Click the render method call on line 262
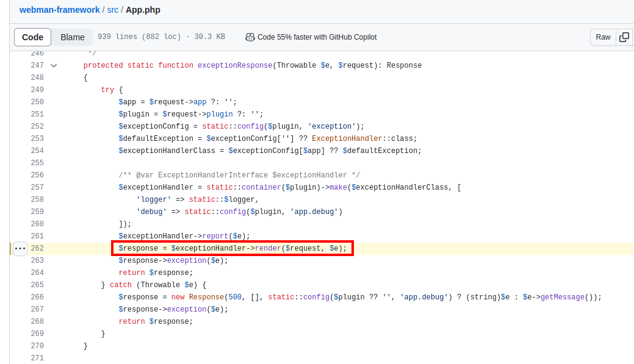The height and width of the screenshot is (364, 634). pos(268,248)
